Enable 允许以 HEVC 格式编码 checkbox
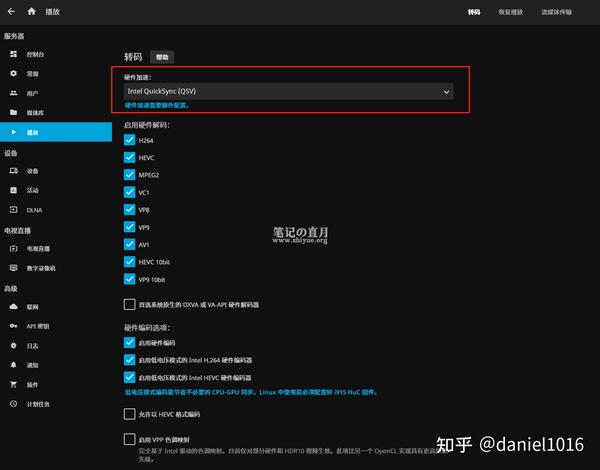Viewport: 600px width, 470px height. point(129,414)
